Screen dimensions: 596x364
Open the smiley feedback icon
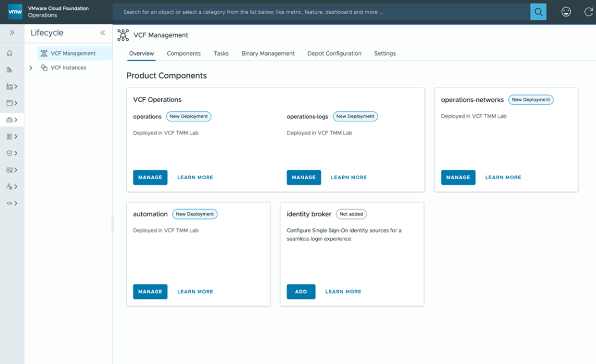(x=566, y=12)
